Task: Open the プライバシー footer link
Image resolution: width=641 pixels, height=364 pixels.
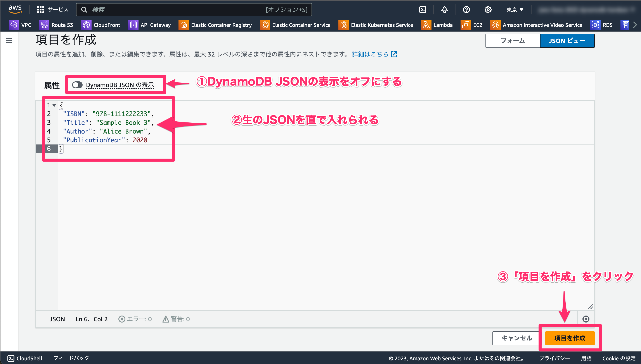Action: click(x=555, y=358)
